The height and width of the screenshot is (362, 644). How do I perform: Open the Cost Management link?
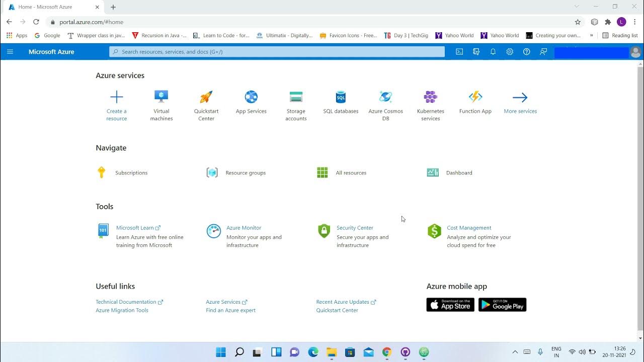(x=469, y=228)
